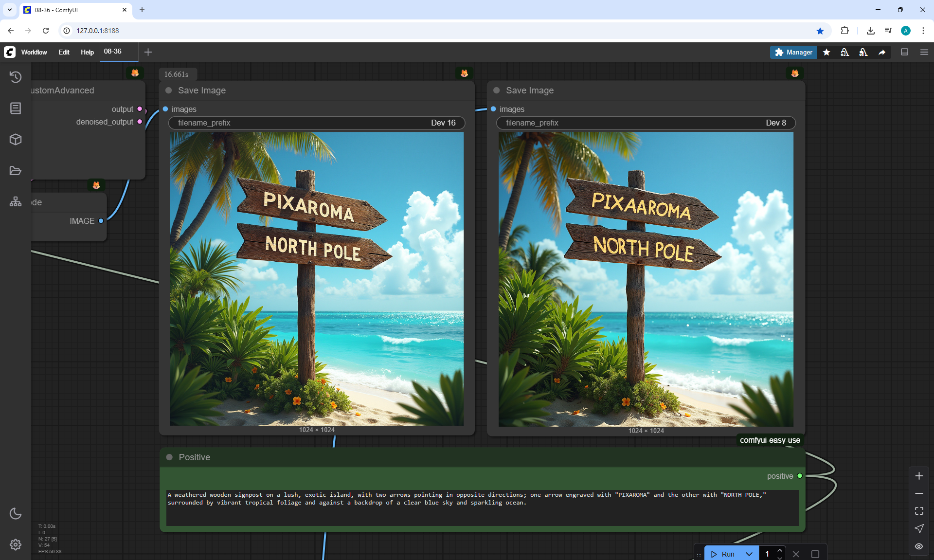Screen dimensions: 934x560
Task: Expand the Run button dropdown arrow
Action: click(749, 554)
